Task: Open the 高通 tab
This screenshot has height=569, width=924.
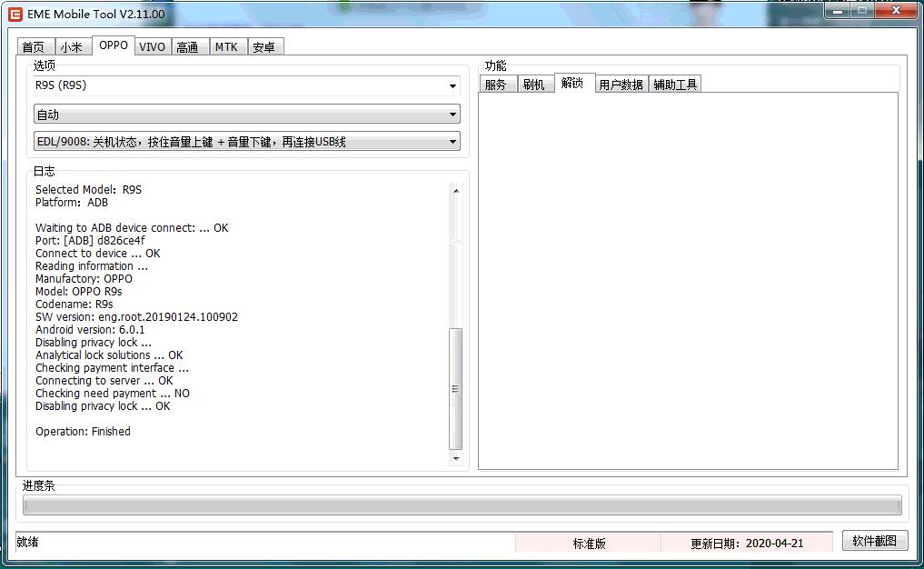Action: pos(190,47)
